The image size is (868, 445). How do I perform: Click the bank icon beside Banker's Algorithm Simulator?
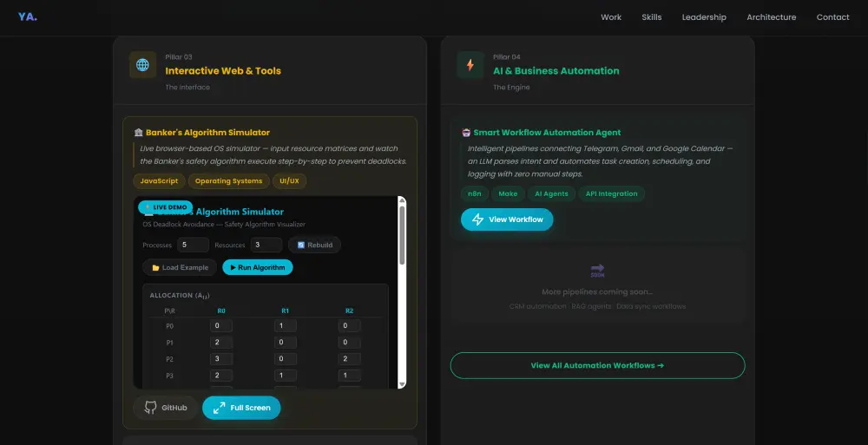(138, 132)
